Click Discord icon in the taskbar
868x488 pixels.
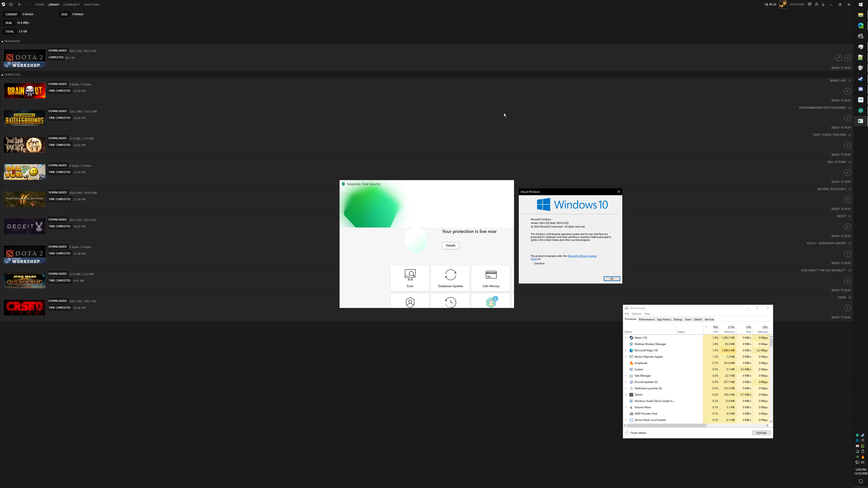pyautogui.click(x=860, y=89)
